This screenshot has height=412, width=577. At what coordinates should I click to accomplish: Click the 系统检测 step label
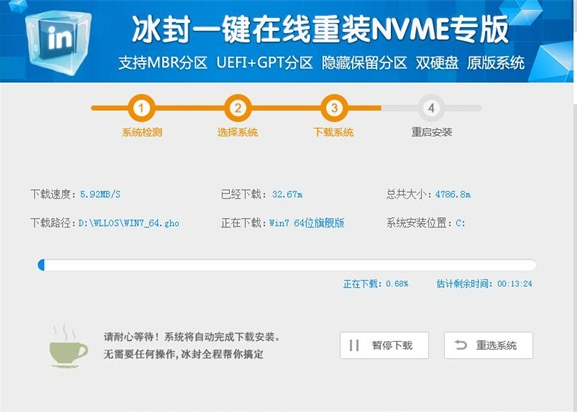coord(142,132)
